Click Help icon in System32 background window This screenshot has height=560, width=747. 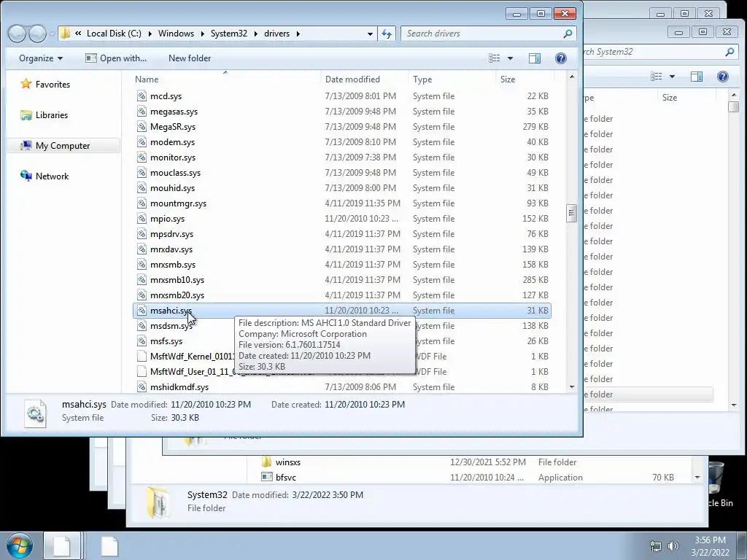[723, 77]
